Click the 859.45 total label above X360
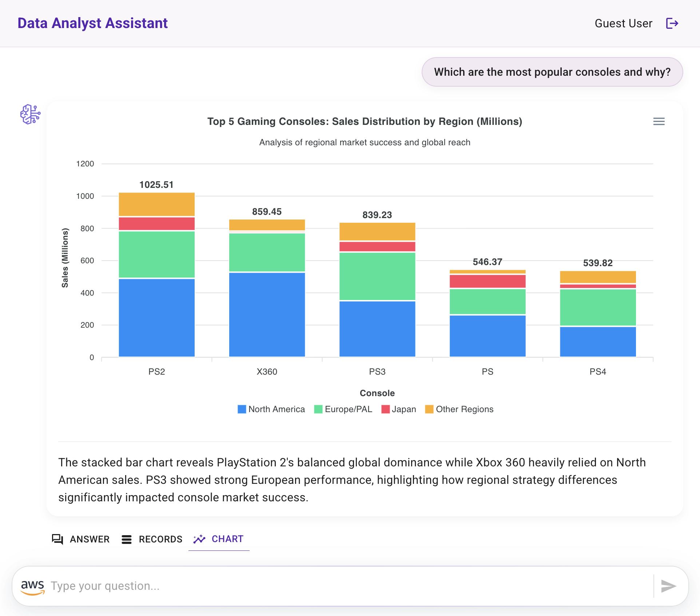Screen dimensions: 700x616 click(267, 212)
